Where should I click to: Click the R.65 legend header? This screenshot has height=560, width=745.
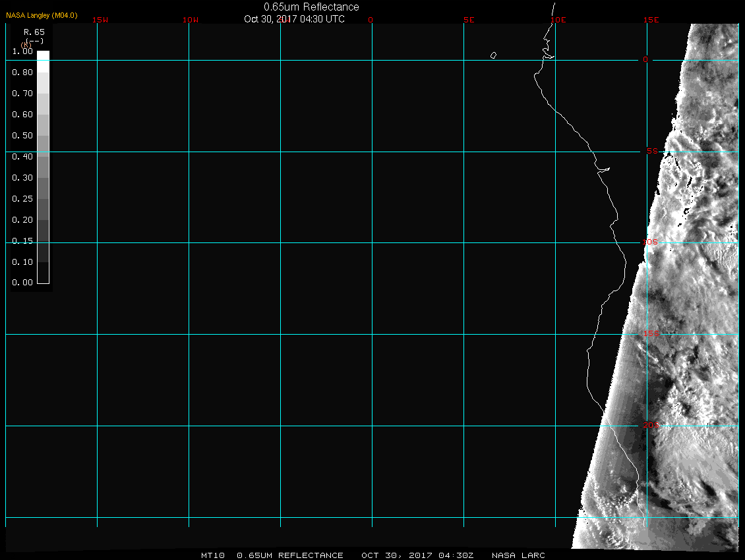point(34,32)
